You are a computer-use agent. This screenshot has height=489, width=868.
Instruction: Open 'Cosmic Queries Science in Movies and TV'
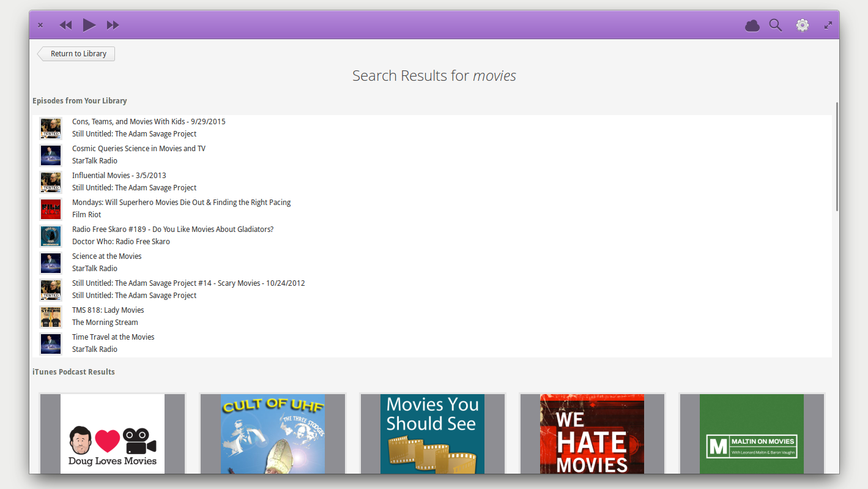tap(138, 148)
